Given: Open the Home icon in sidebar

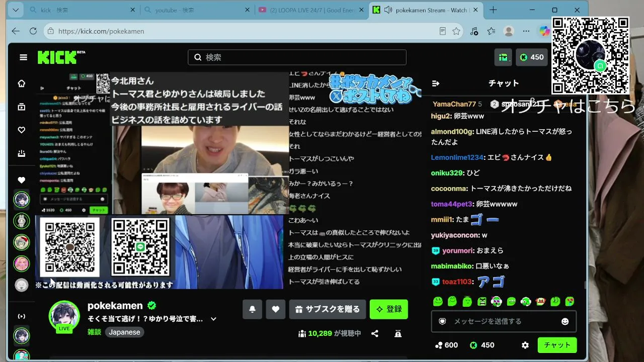Looking at the screenshot, I should pos(22,83).
